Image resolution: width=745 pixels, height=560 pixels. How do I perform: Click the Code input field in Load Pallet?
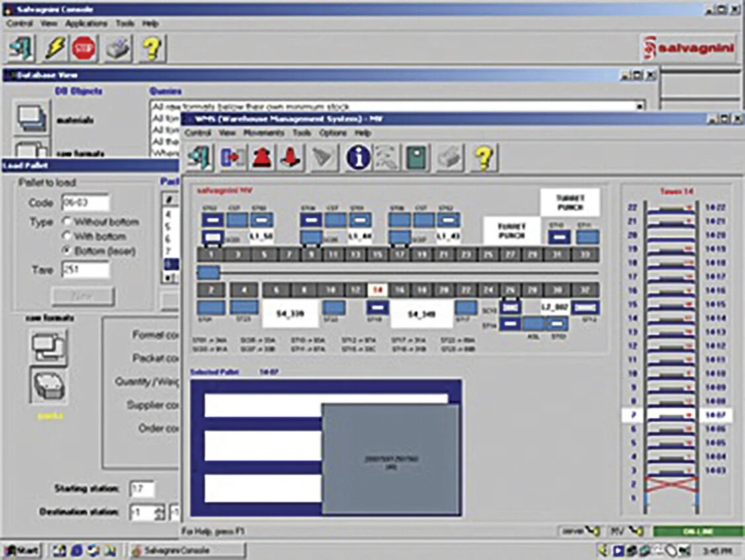click(85, 203)
